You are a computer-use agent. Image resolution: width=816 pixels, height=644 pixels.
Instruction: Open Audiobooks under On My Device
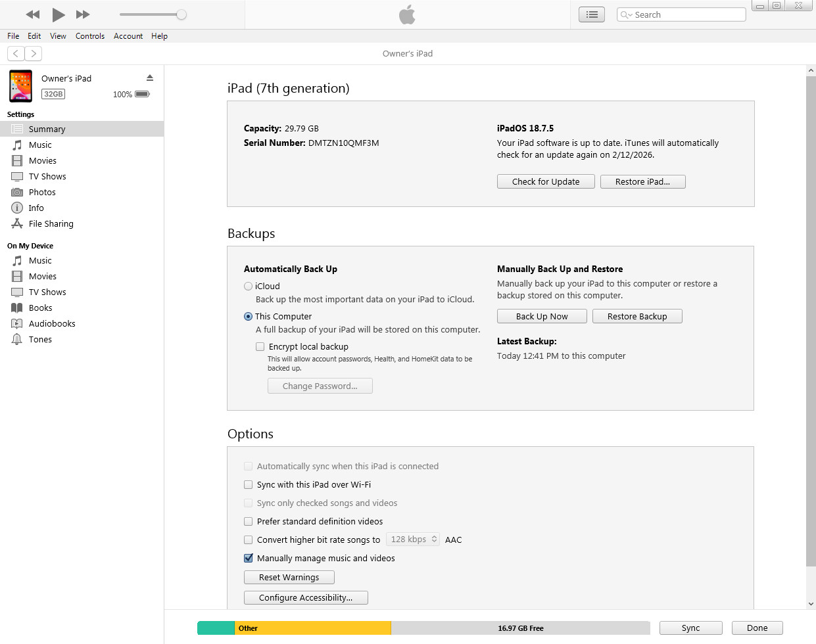click(52, 323)
